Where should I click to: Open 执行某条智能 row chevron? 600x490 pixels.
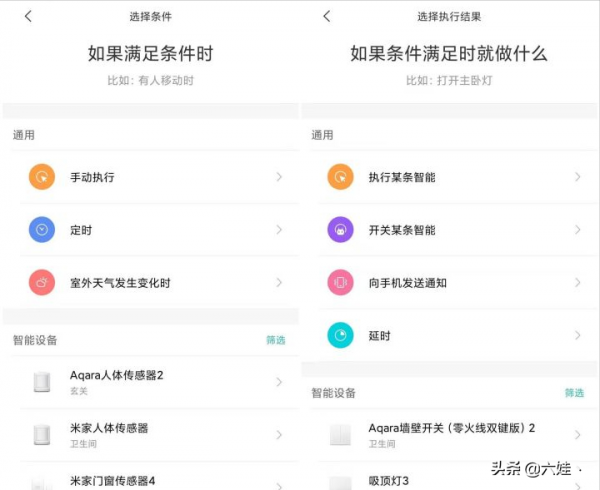(577, 177)
